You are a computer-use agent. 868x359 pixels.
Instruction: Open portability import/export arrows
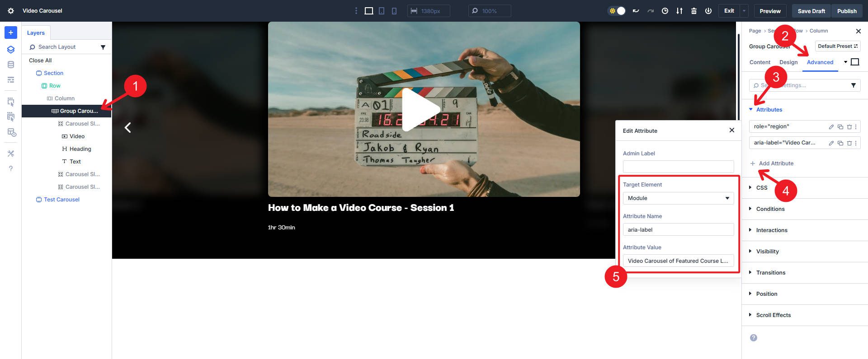(679, 11)
